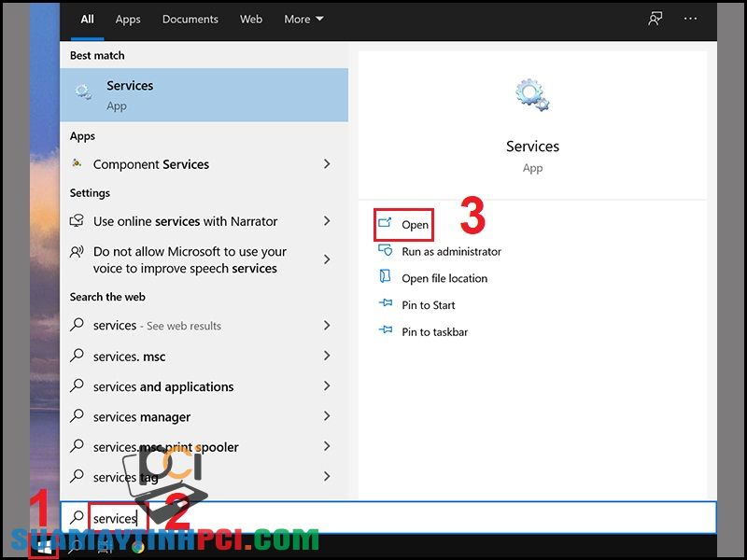Switch to the All tab

click(87, 19)
